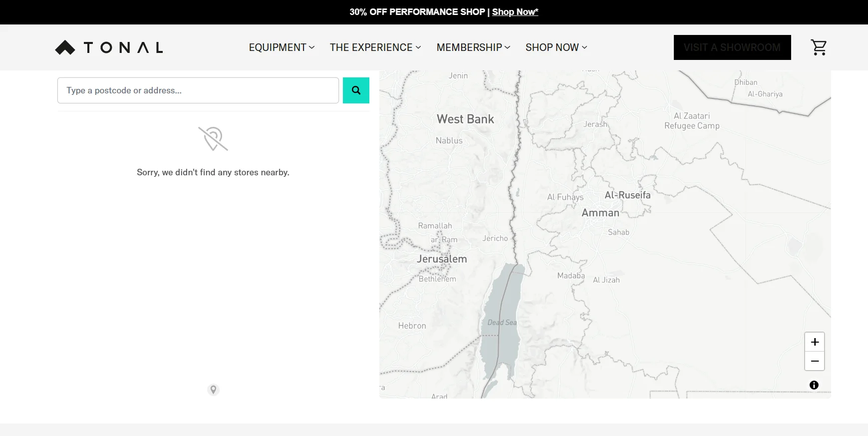The image size is (868, 436).
Task: Focus the postcode or address search field
Action: pos(198,90)
